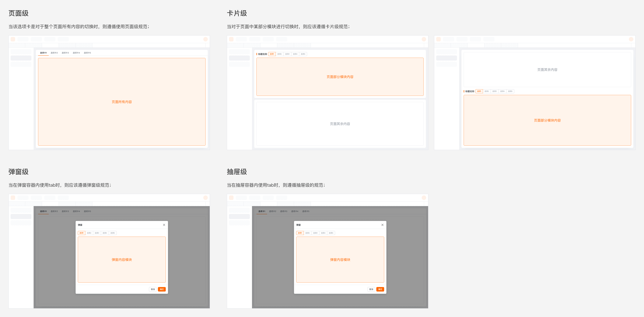
Task: Choose 选项3 inside the 抽屉级 dialog
Action: coord(315,233)
